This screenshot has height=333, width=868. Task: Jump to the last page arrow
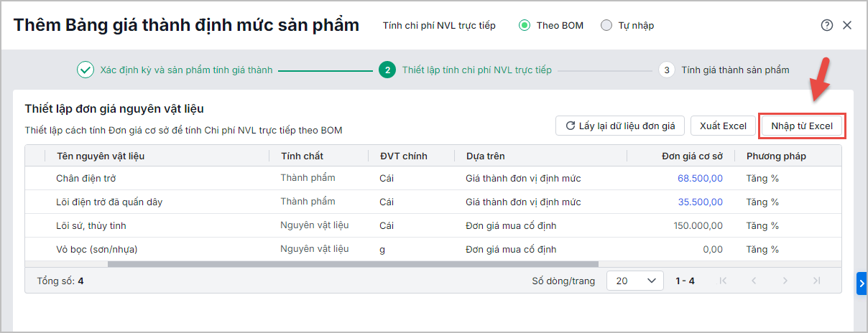point(816,281)
